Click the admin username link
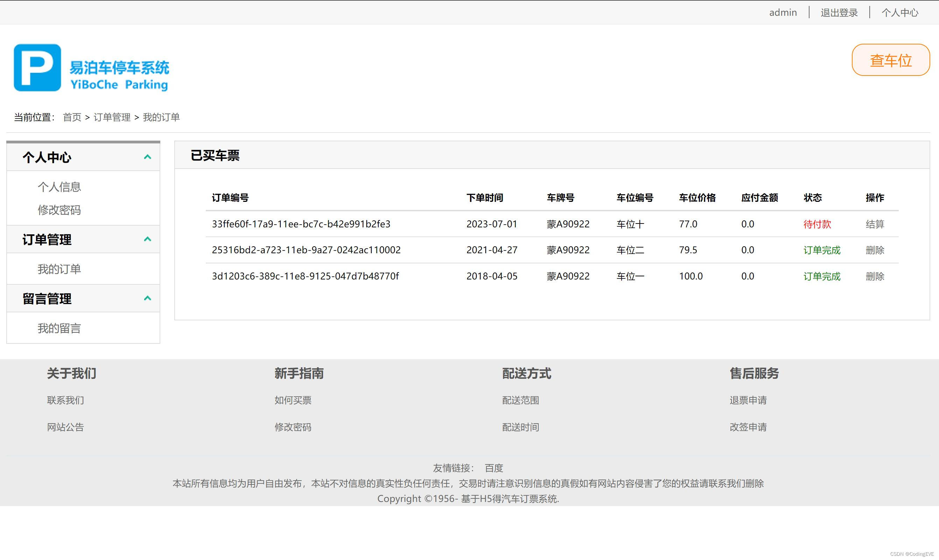The height and width of the screenshot is (560, 939). pos(783,13)
